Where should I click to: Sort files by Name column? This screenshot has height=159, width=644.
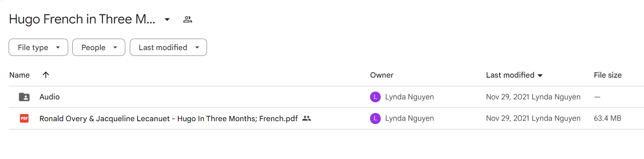[x=20, y=75]
